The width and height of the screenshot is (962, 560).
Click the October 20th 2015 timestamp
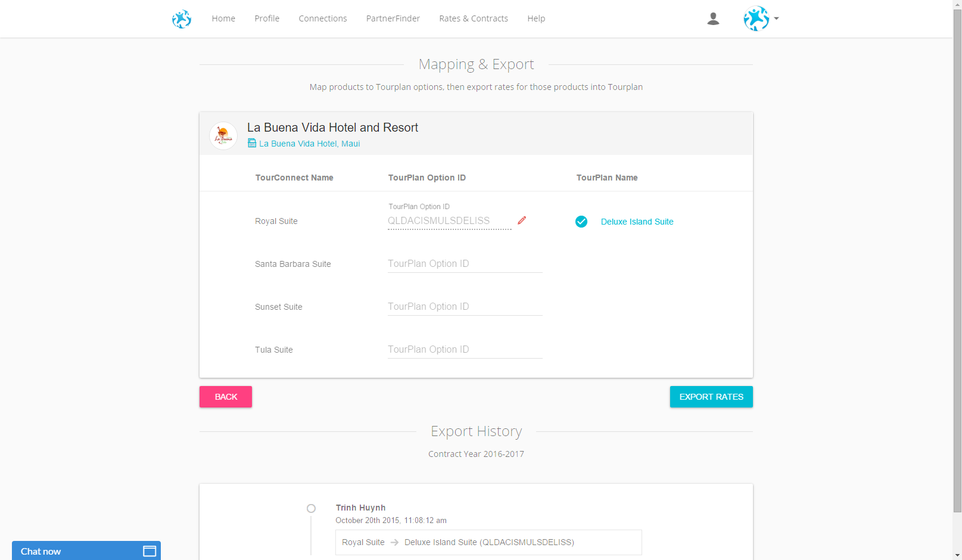click(x=391, y=520)
